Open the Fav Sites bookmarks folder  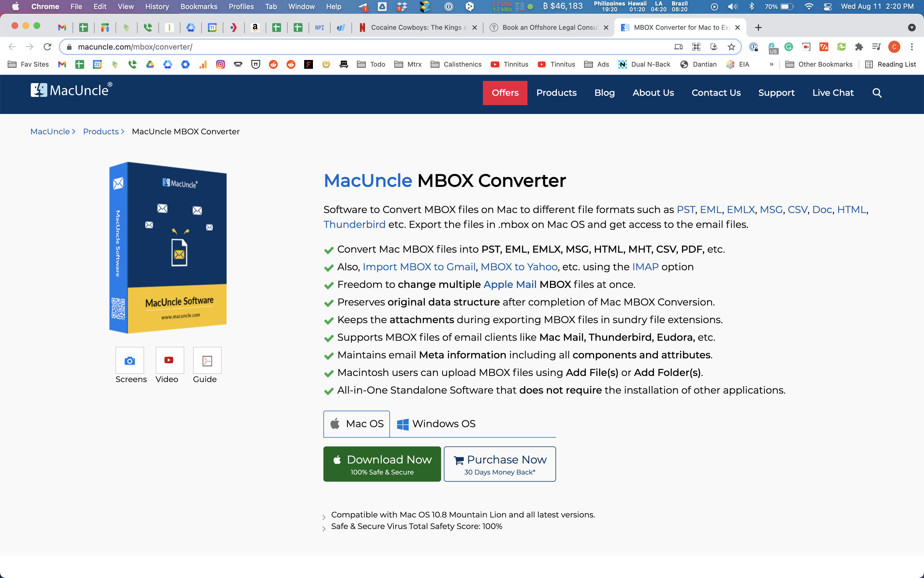pyautogui.click(x=28, y=64)
